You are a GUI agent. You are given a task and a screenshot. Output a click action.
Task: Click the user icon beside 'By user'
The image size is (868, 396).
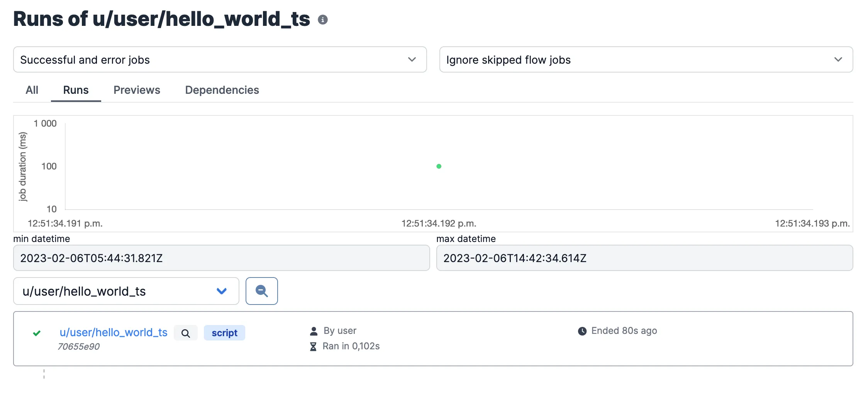(x=314, y=331)
